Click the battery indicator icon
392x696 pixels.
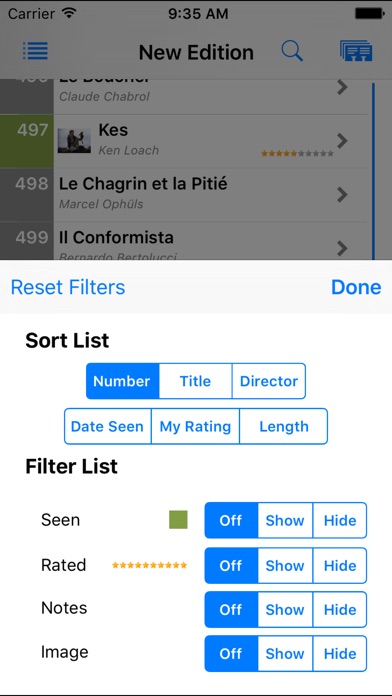click(370, 14)
